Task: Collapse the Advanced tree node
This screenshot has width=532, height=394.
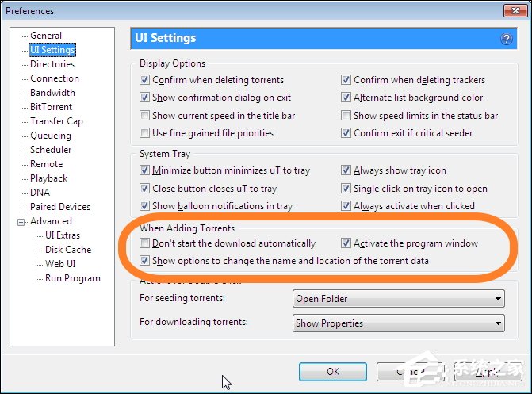Action: click(x=21, y=222)
